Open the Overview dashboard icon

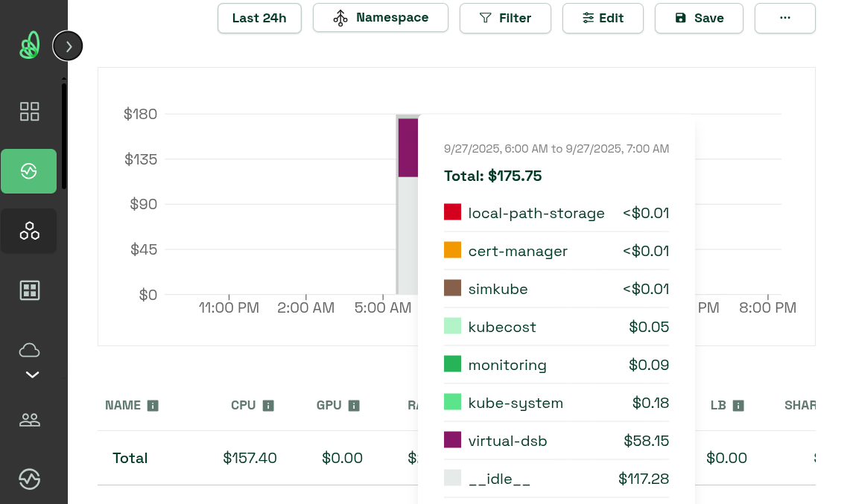point(29,111)
